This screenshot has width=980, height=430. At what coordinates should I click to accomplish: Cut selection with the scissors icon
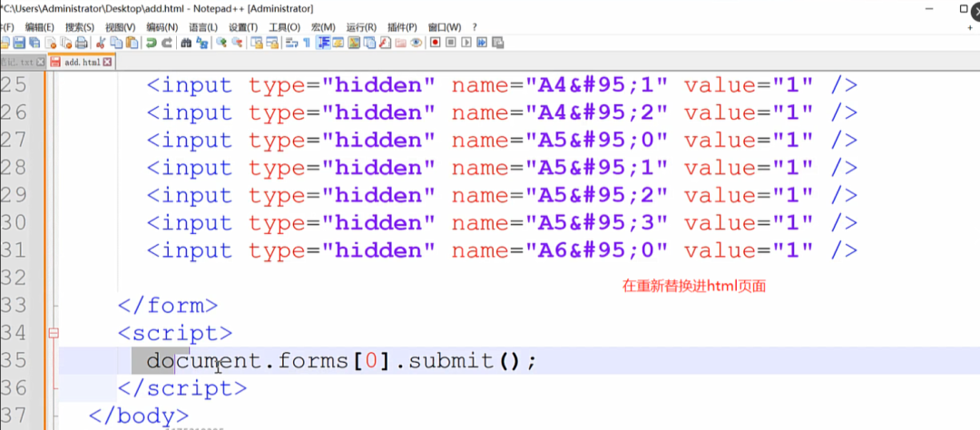tap(100, 43)
